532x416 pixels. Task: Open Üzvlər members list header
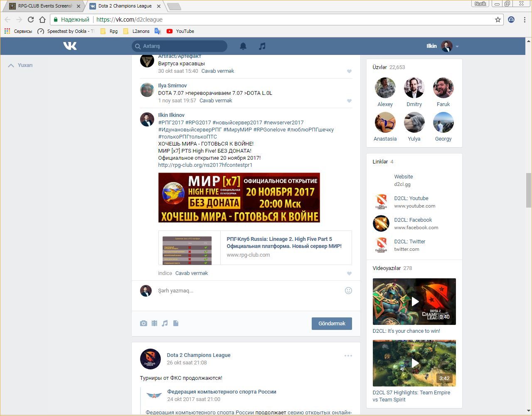tap(389, 67)
